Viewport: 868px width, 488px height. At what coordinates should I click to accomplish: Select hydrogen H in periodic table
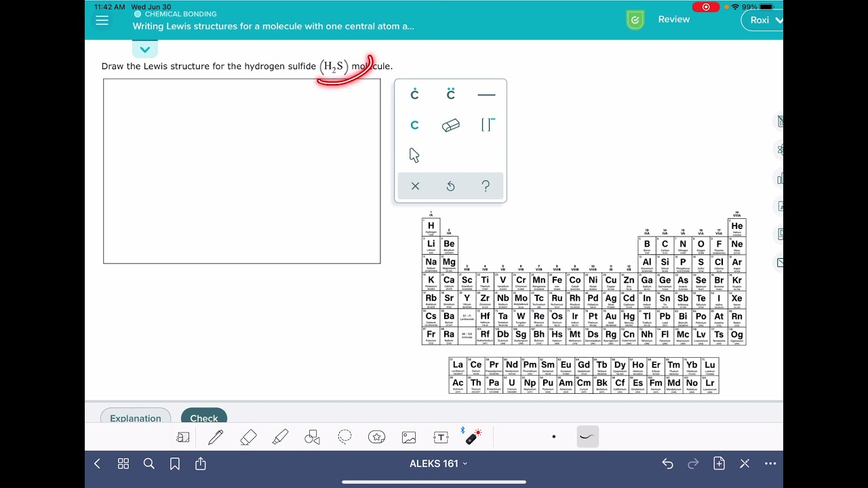click(x=431, y=227)
